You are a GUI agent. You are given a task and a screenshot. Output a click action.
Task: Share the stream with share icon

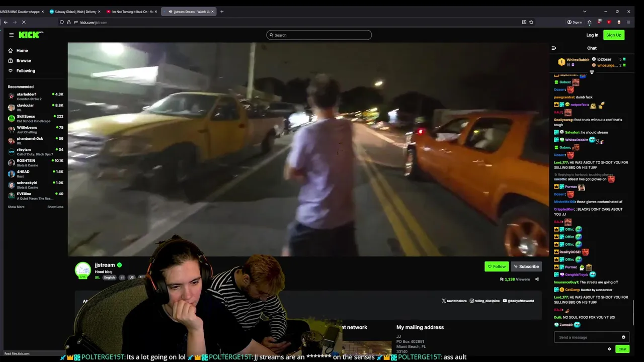point(537,279)
